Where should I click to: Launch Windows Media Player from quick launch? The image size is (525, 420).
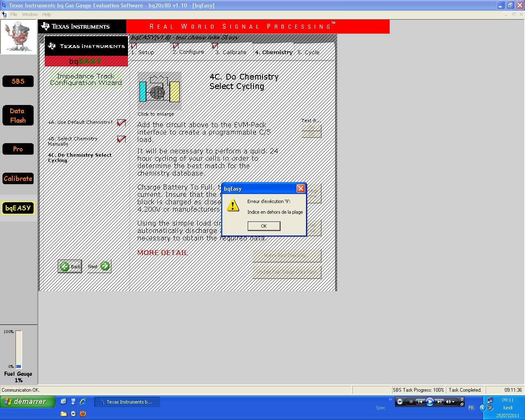pos(73,413)
